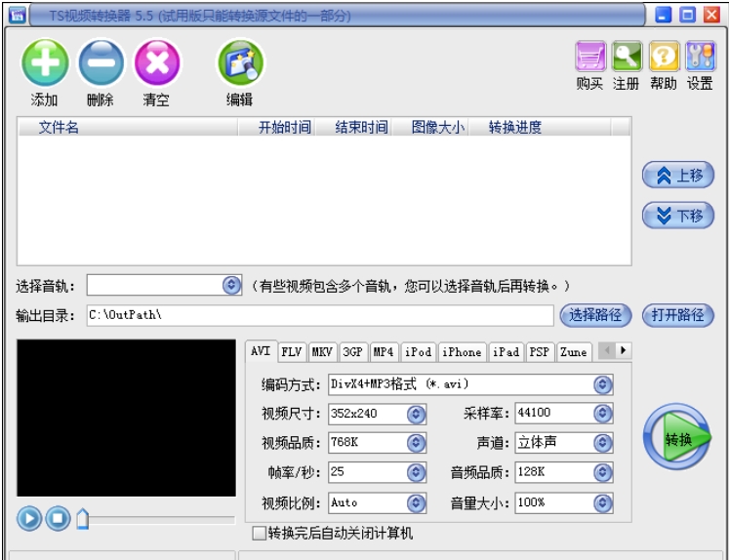Open the Purchase (购买) cart icon
The image size is (729, 560).
pos(590,57)
